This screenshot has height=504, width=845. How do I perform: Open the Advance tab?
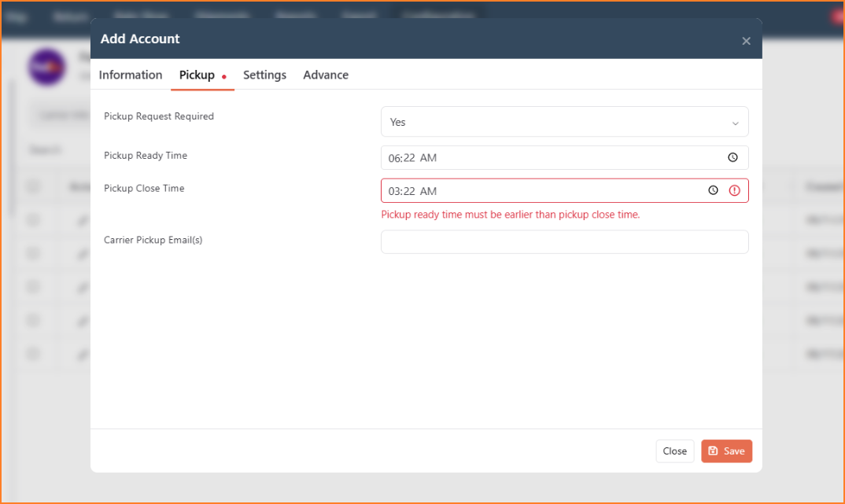click(326, 75)
